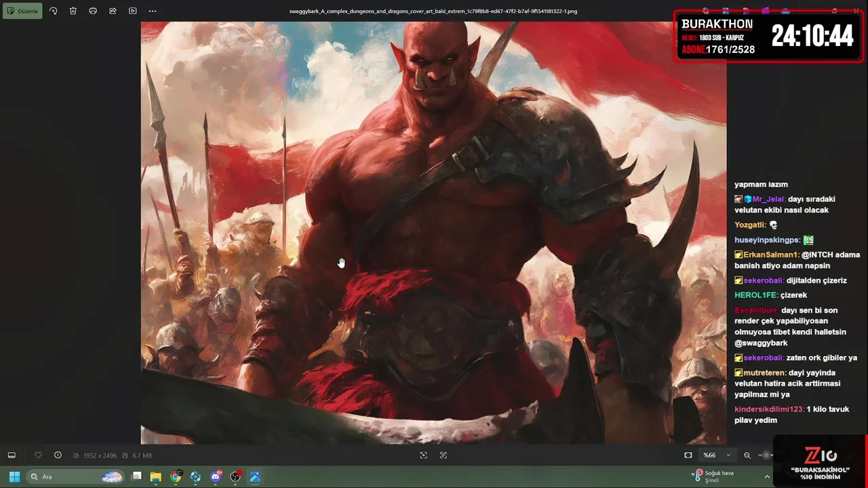The height and width of the screenshot is (488, 868).
Task: Open the file info icon
Action: point(58,455)
